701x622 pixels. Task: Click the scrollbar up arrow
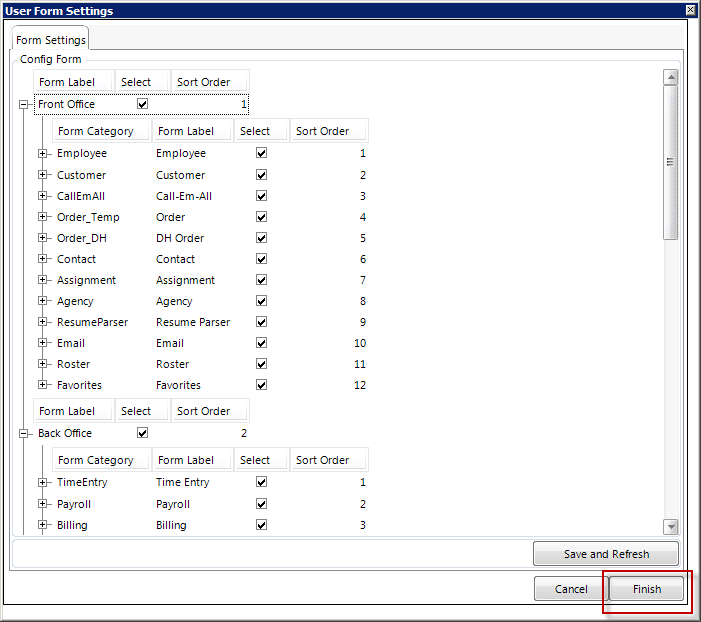671,77
